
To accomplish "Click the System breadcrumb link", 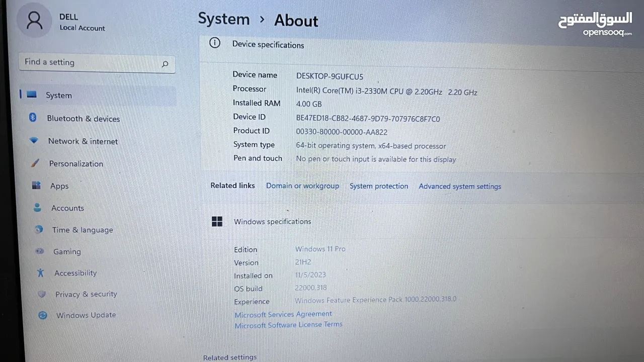I will [223, 19].
